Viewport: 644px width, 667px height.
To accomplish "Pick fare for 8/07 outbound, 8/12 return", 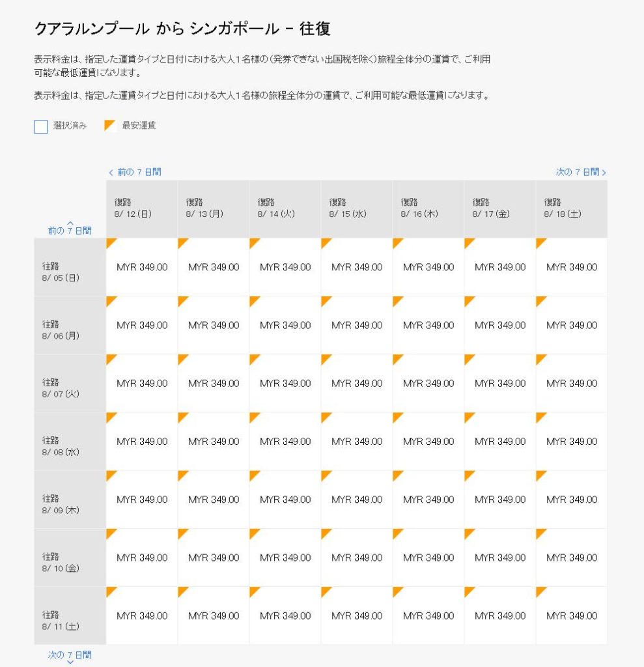I will [142, 383].
